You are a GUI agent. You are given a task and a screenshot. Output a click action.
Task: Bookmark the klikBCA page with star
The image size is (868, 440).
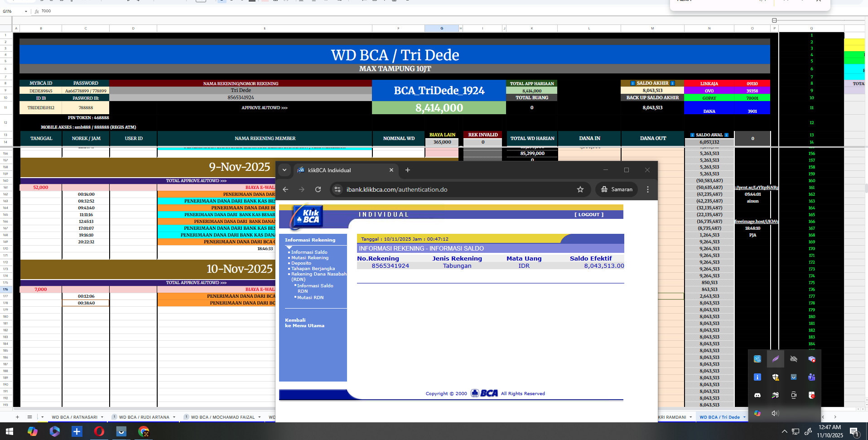[580, 189]
